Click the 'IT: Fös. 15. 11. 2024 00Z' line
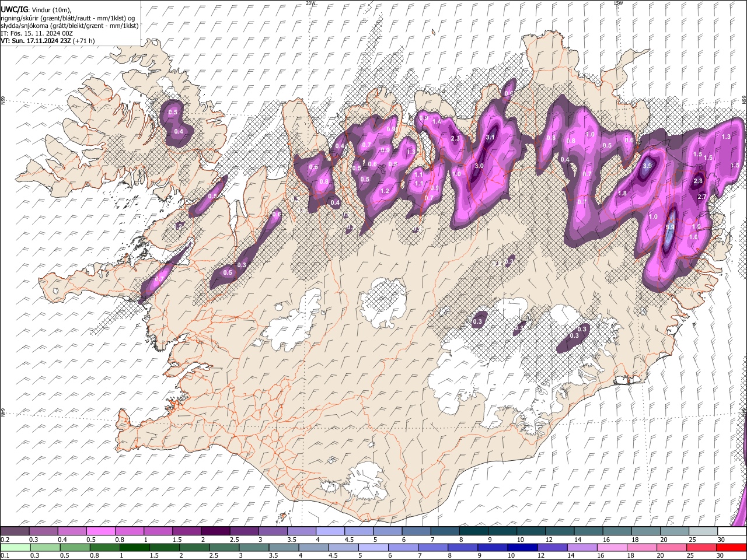This screenshot has height=560, width=747. 37,33
